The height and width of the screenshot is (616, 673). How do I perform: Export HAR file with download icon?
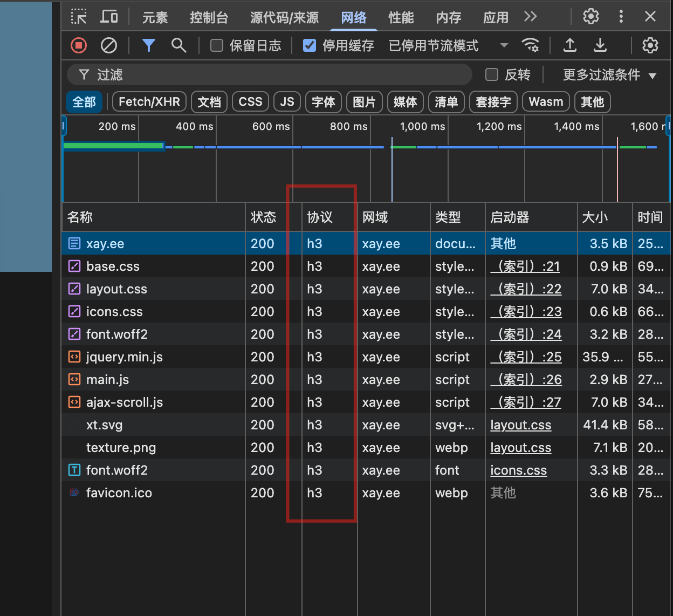[x=600, y=45]
